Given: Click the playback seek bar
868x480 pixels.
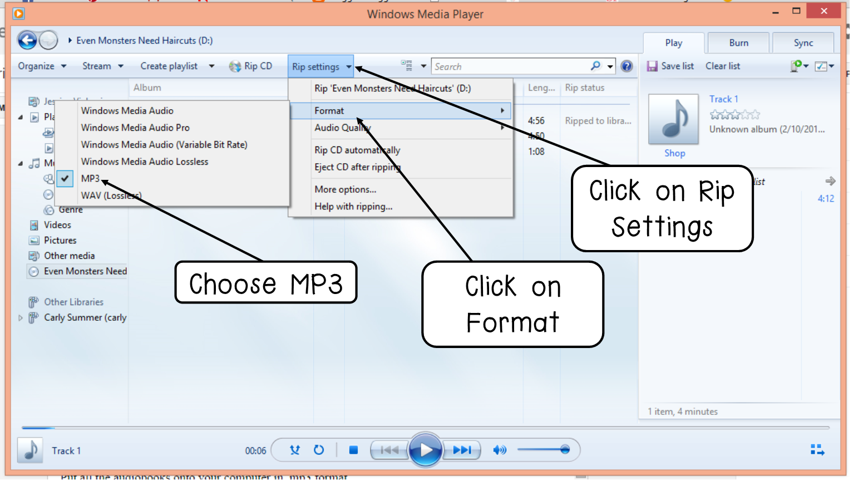Looking at the screenshot, I should [x=425, y=428].
